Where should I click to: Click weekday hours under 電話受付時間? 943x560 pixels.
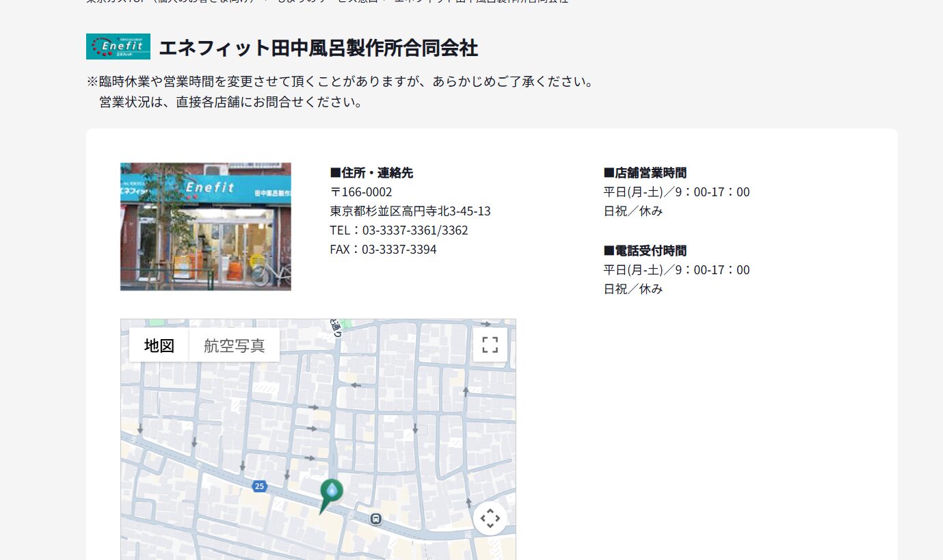pos(676,270)
